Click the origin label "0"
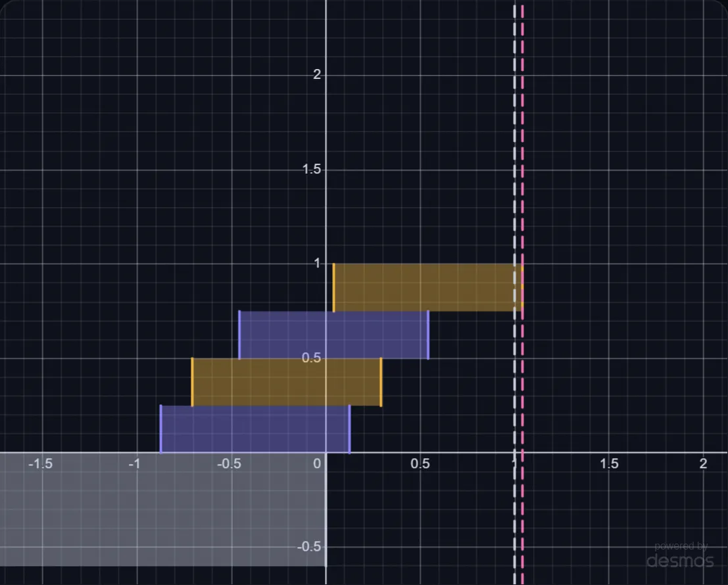Screen dimensions: 728x585 pyautogui.click(x=317, y=464)
